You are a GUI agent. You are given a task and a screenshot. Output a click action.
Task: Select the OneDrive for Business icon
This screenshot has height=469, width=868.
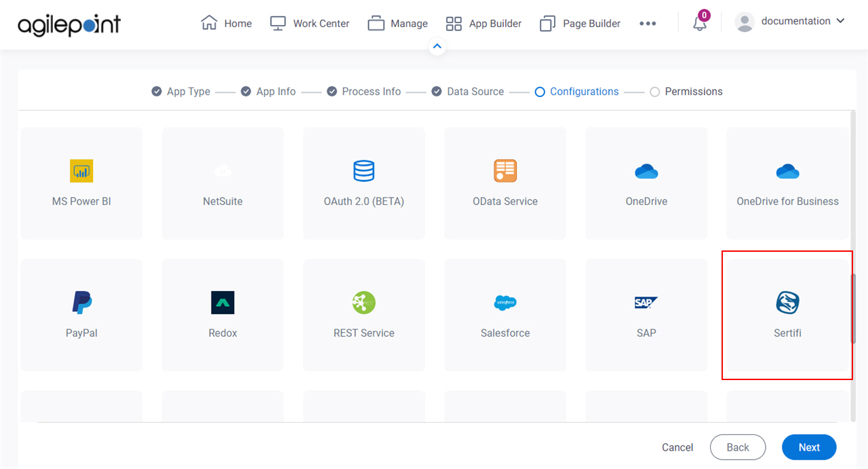(x=788, y=171)
